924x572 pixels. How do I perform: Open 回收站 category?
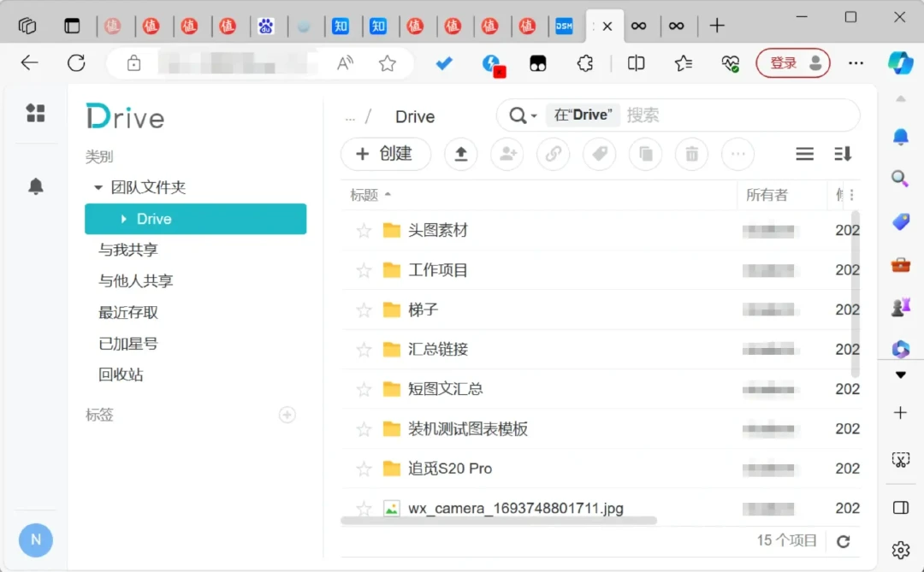[121, 374]
